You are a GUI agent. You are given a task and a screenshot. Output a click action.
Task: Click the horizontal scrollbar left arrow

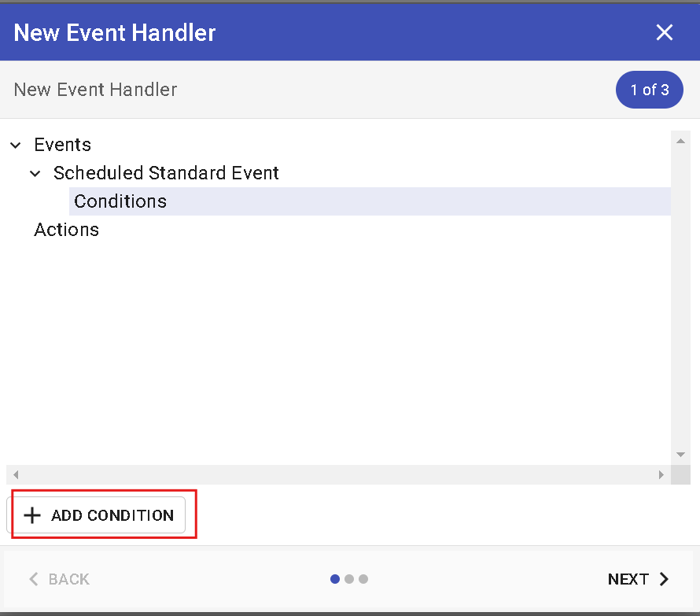click(x=16, y=475)
